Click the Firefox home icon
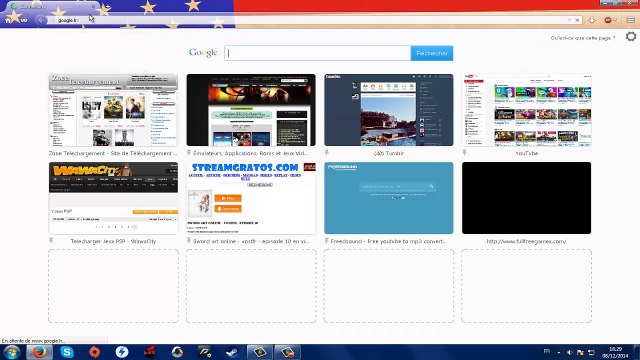Screen dimensions: 640x360 point(8,20)
